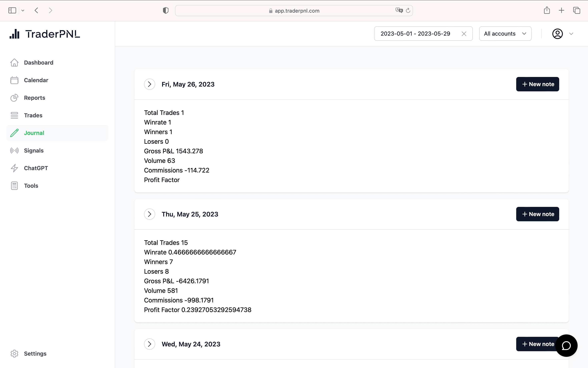Click Thu, May 25, 2023 heading
The image size is (588, 368).
190,214
